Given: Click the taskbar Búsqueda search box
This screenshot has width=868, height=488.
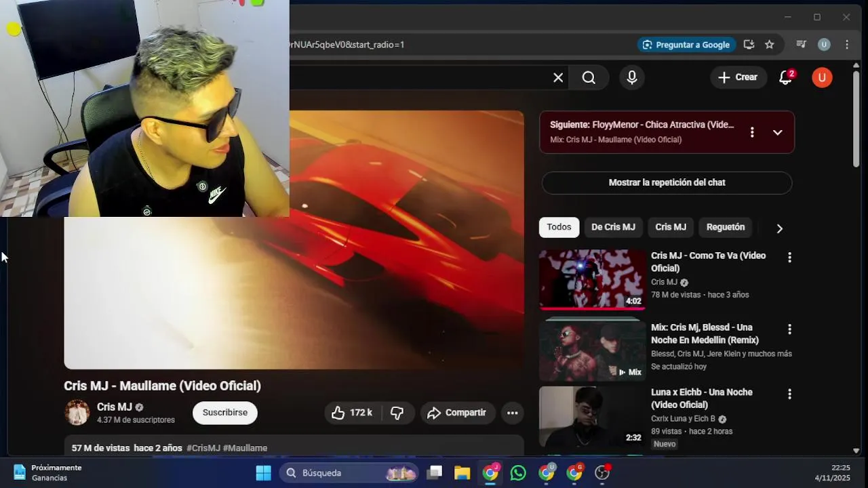Looking at the screenshot, I should (350, 472).
